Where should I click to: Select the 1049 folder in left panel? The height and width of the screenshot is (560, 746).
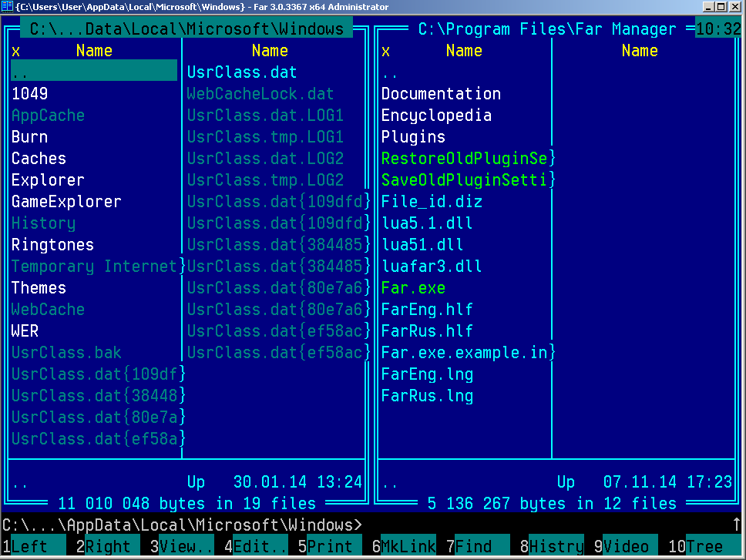pyautogui.click(x=29, y=94)
